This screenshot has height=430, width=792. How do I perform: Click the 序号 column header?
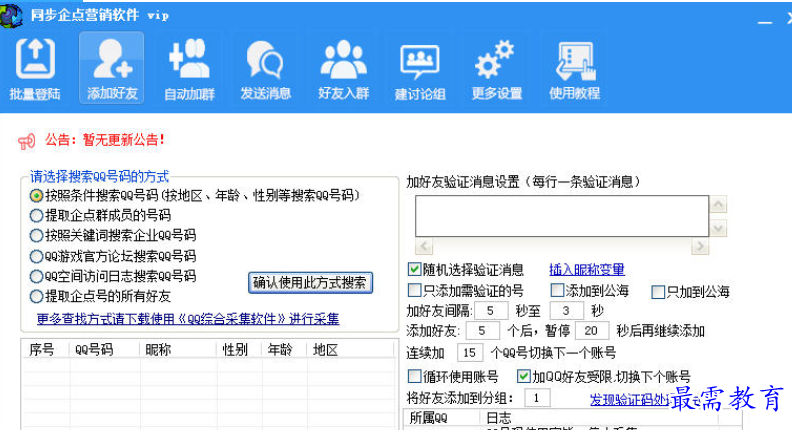(x=45, y=350)
